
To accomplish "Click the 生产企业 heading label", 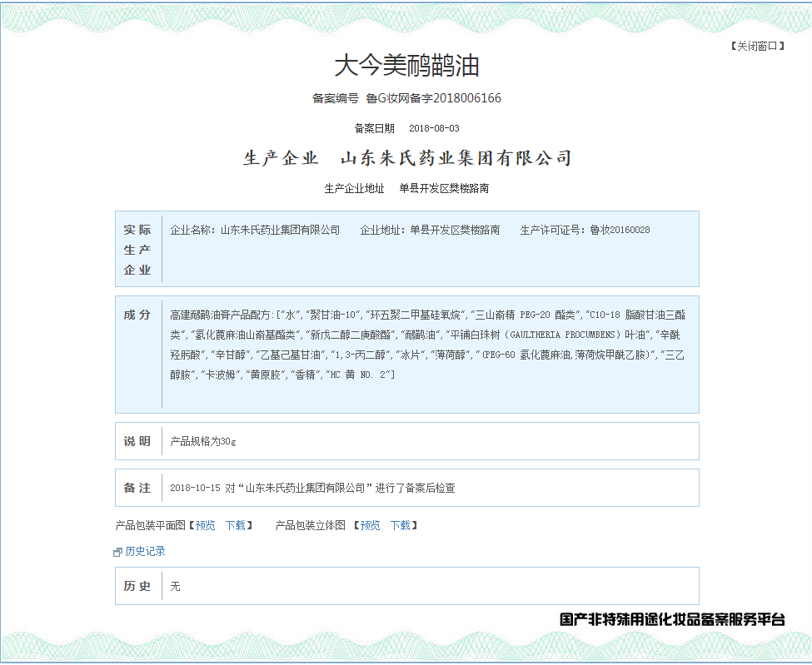I will (281, 158).
